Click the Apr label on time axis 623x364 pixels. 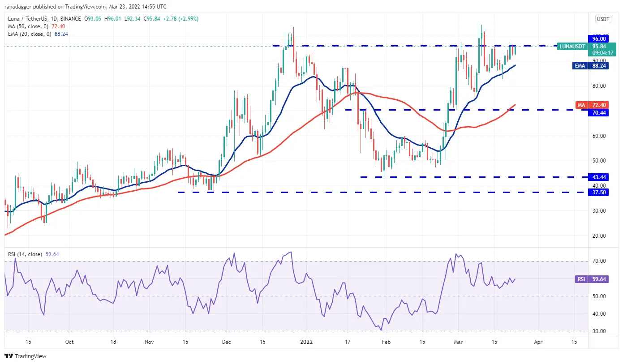point(538,342)
